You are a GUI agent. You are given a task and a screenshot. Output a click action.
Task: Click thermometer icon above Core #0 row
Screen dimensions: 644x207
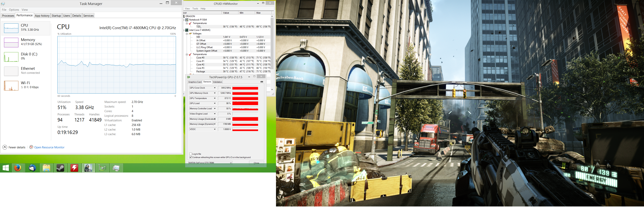click(x=190, y=54)
